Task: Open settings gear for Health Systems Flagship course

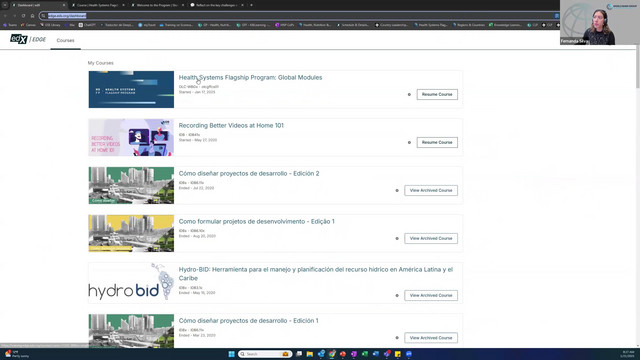Action: point(409,95)
